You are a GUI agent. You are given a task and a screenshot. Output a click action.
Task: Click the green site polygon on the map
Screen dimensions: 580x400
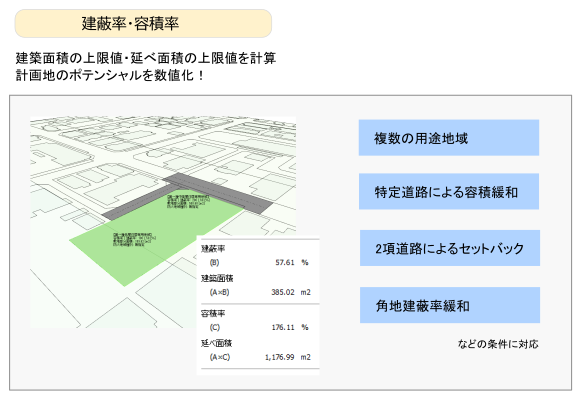pyautogui.click(x=148, y=241)
